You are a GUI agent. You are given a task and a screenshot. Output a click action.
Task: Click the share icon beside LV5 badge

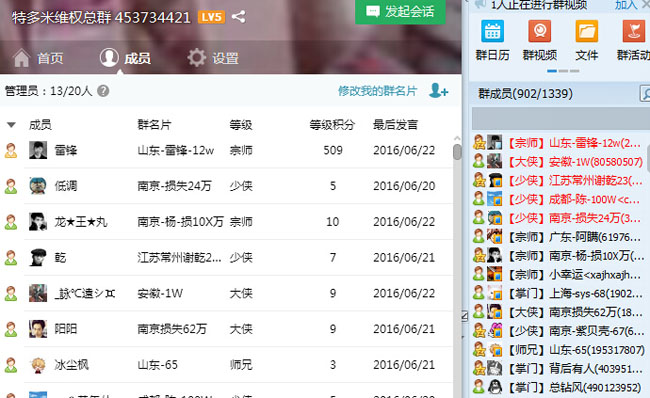coord(238,17)
